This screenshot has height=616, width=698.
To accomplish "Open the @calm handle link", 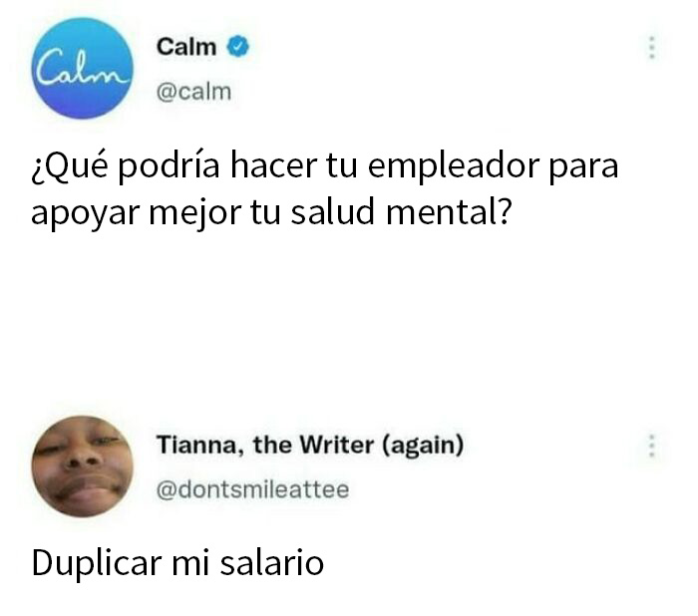I will (193, 92).
